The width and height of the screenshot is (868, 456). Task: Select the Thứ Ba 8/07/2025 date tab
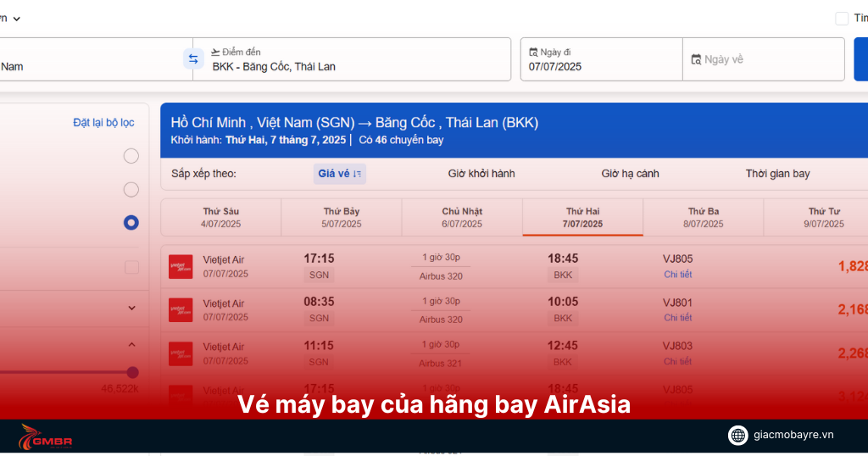point(704,218)
